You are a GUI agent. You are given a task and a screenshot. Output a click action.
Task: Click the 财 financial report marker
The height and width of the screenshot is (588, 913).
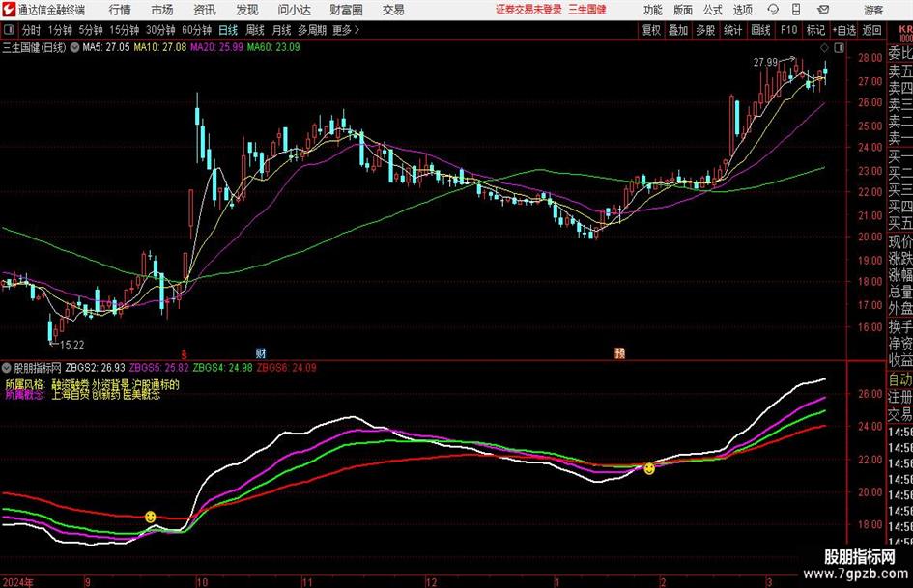point(261,352)
